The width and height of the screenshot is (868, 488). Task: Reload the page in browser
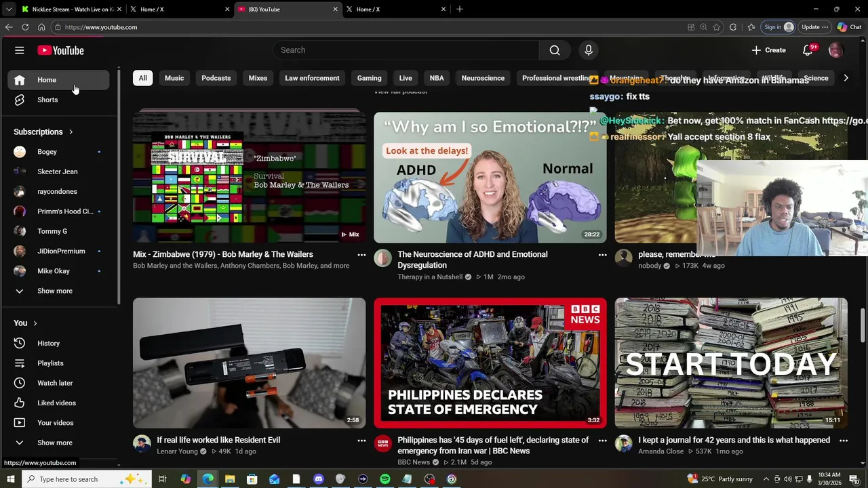click(x=25, y=27)
